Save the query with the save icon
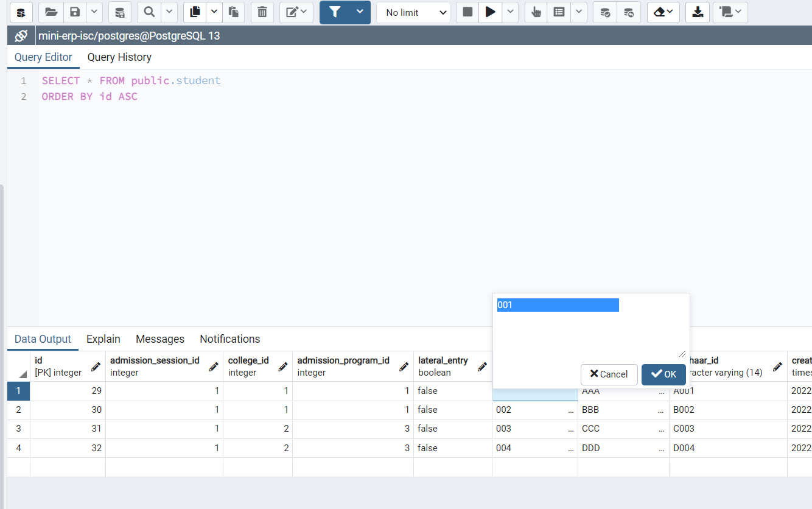The width and height of the screenshot is (812, 509). pyautogui.click(x=74, y=12)
